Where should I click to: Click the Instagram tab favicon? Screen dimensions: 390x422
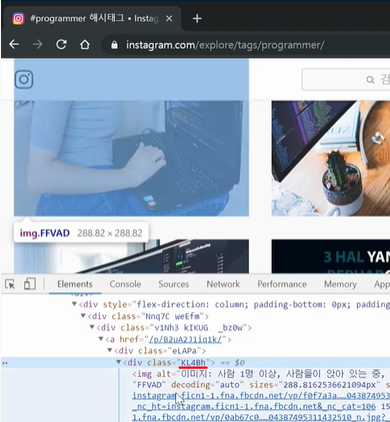point(18,19)
